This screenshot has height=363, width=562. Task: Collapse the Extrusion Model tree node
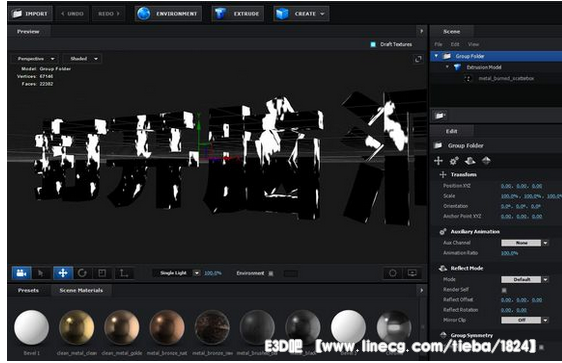click(x=447, y=67)
